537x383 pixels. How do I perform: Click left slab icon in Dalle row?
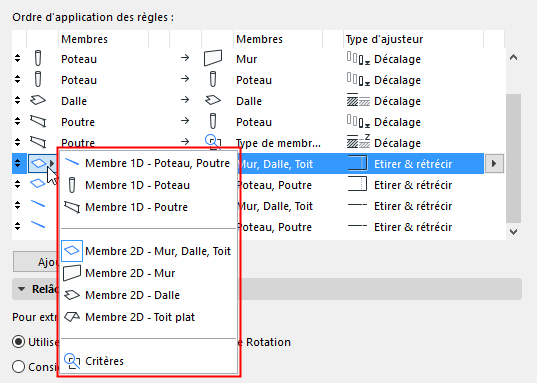pyautogui.click(x=38, y=100)
